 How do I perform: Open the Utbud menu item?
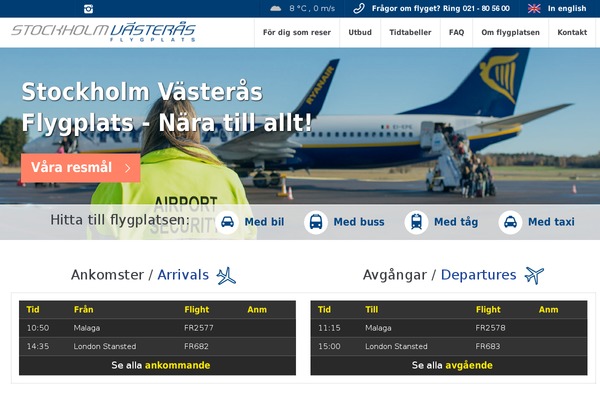pyautogui.click(x=360, y=33)
